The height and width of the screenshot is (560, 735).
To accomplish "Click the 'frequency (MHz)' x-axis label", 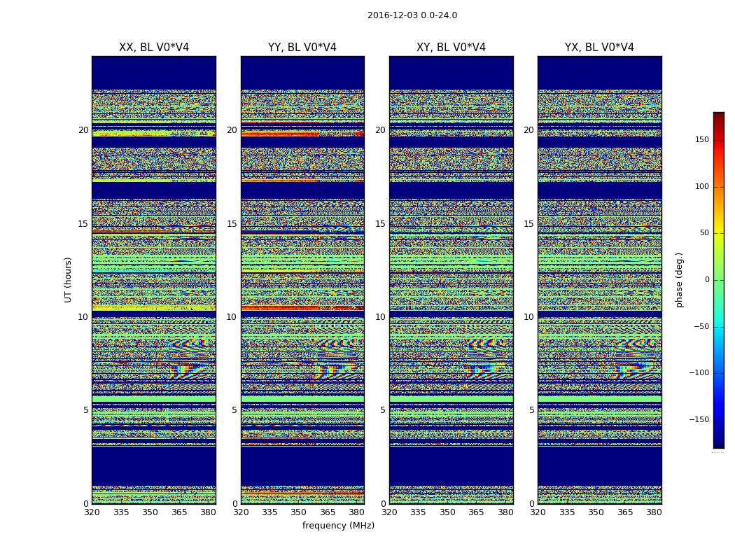I will pyautogui.click(x=338, y=526).
